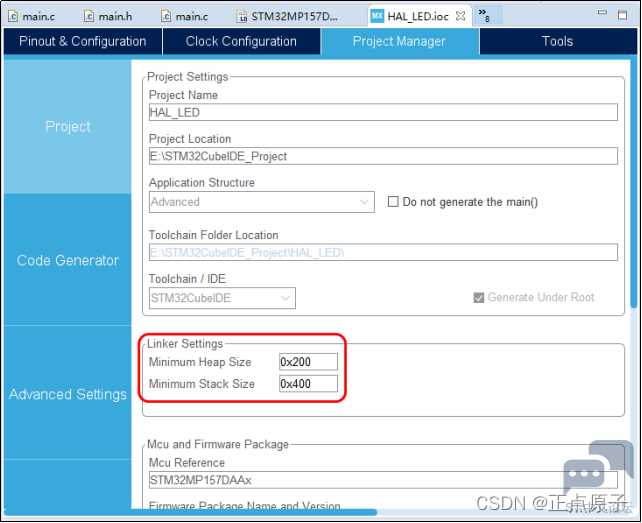642x523 pixels.
Task: Select the Tools tab
Action: coord(557,41)
